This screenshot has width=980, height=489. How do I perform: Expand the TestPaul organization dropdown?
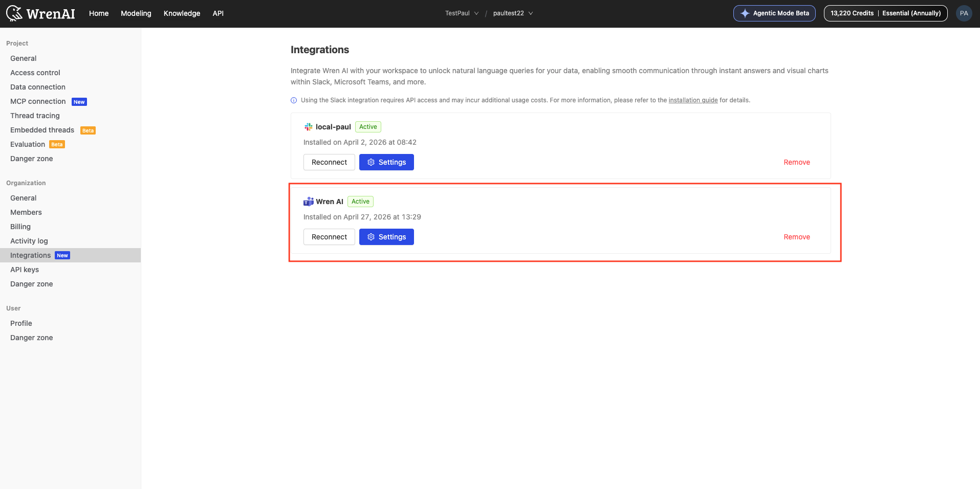click(x=462, y=13)
